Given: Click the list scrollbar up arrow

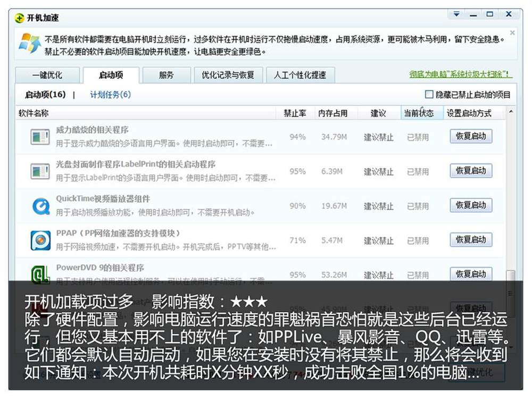Looking at the screenshot, I should point(511,112).
